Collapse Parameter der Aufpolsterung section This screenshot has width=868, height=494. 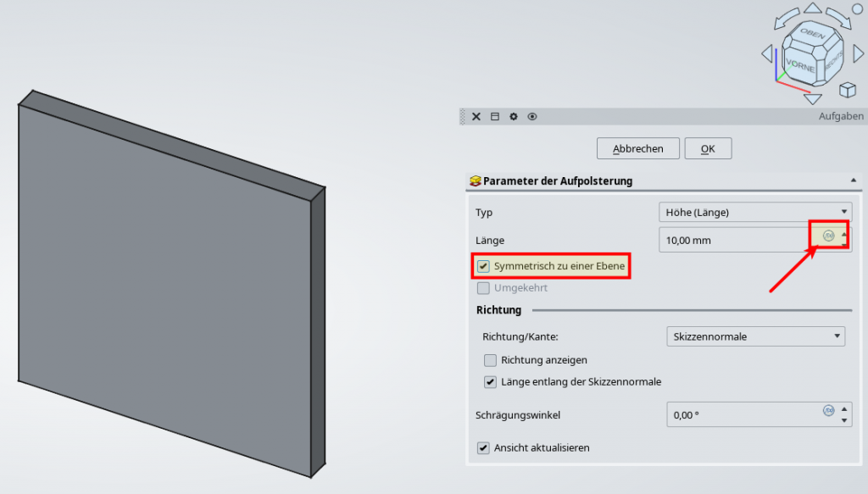pyautogui.click(x=850, y=180)
